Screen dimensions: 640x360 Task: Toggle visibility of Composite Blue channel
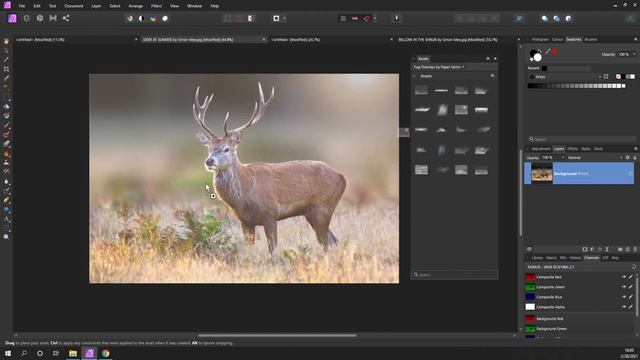(x=624, y=297)
